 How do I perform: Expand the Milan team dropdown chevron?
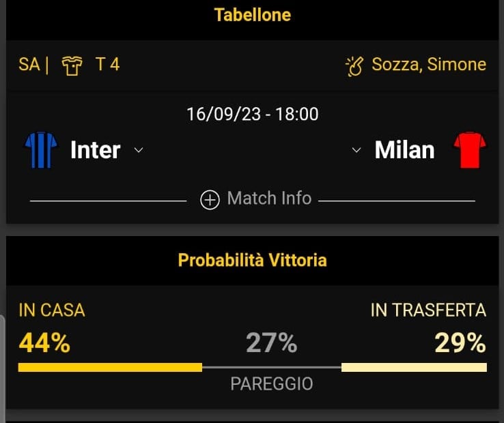click(356, 150)
